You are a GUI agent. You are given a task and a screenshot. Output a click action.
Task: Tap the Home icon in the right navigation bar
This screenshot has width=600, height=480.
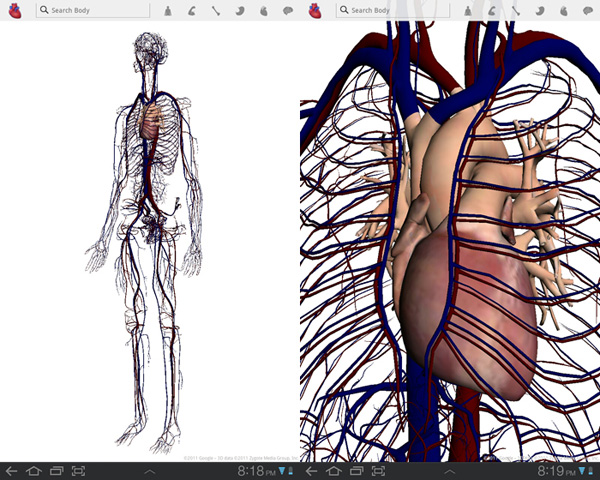pos(333,471)
